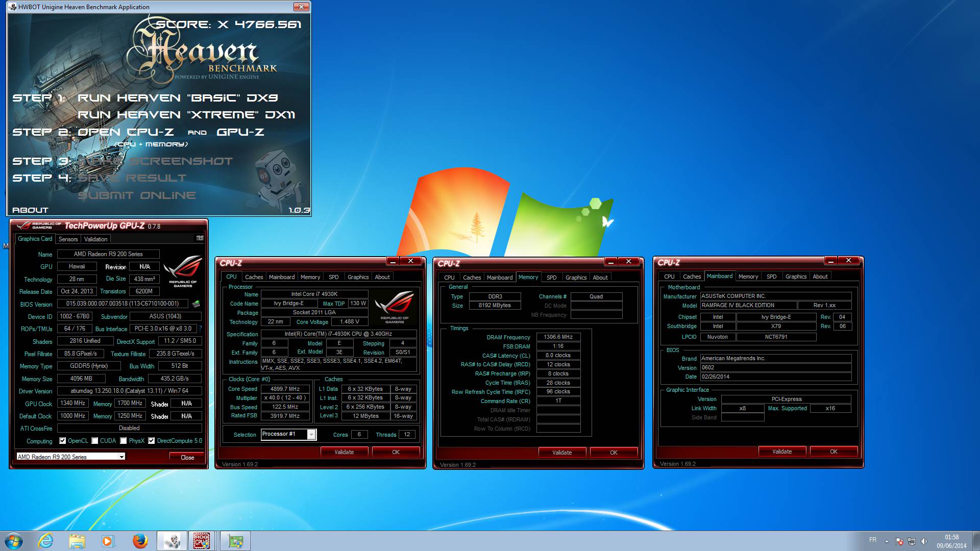Open the Windows Start menu

point(14,541)
